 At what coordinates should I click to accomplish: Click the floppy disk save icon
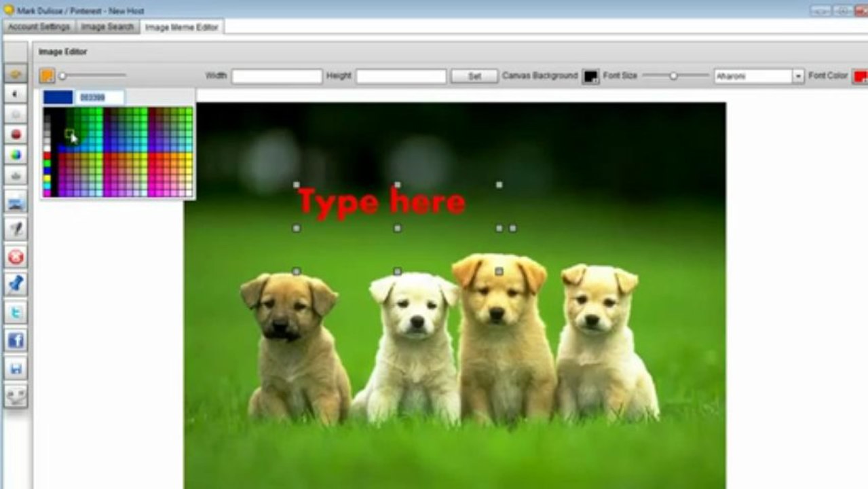point(16,369)
